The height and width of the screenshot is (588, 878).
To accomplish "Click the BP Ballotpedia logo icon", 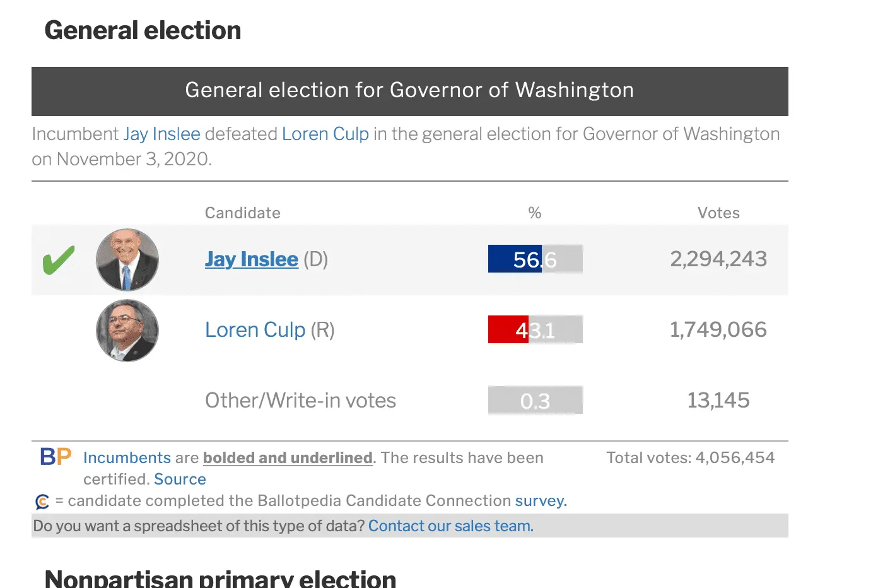I will 56,457.
